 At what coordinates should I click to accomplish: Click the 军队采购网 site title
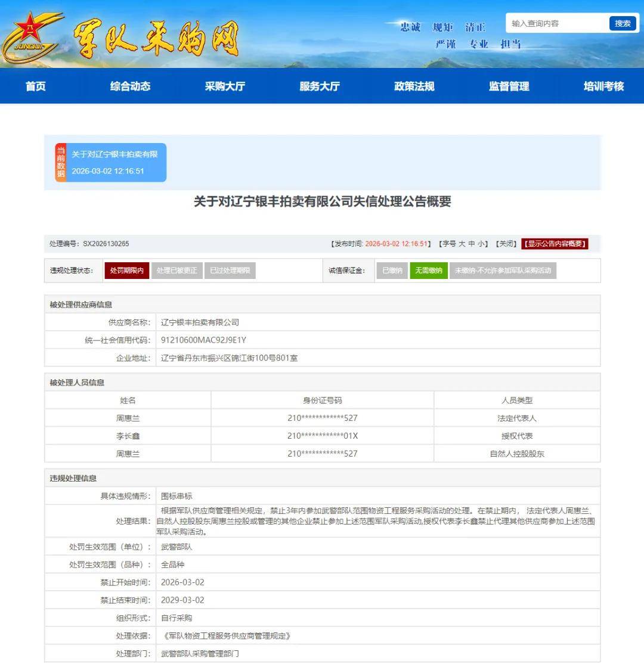156,39
